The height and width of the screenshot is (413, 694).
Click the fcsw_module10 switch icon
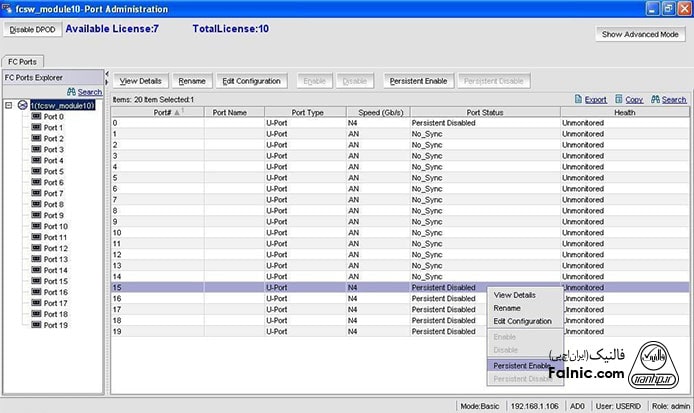point(22,105)
